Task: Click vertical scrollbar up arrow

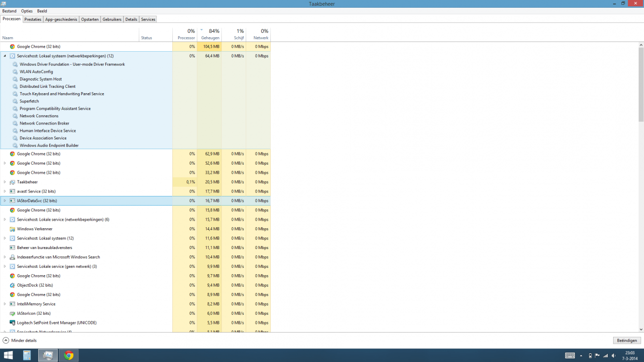Action: [641, 45]
